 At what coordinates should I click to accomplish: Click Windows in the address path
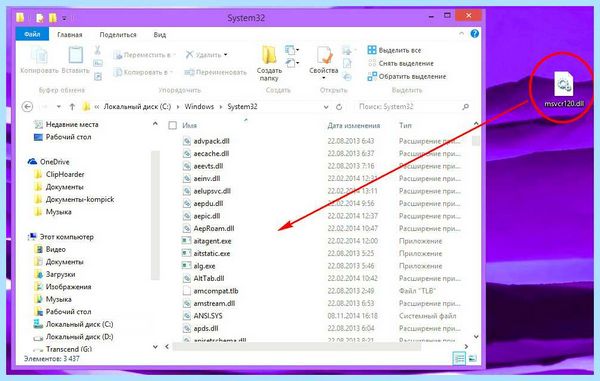tap(199, 107)
